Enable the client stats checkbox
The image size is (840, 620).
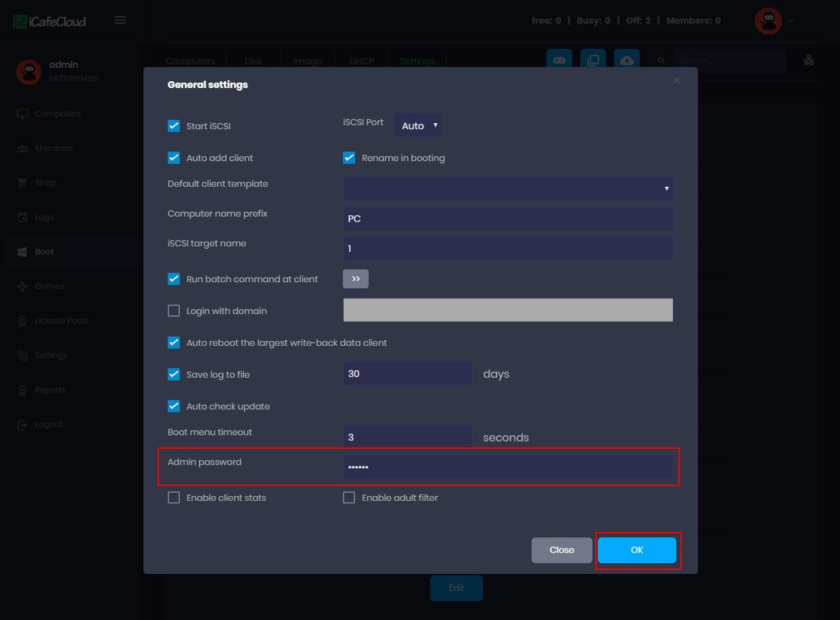coord(174,497)
